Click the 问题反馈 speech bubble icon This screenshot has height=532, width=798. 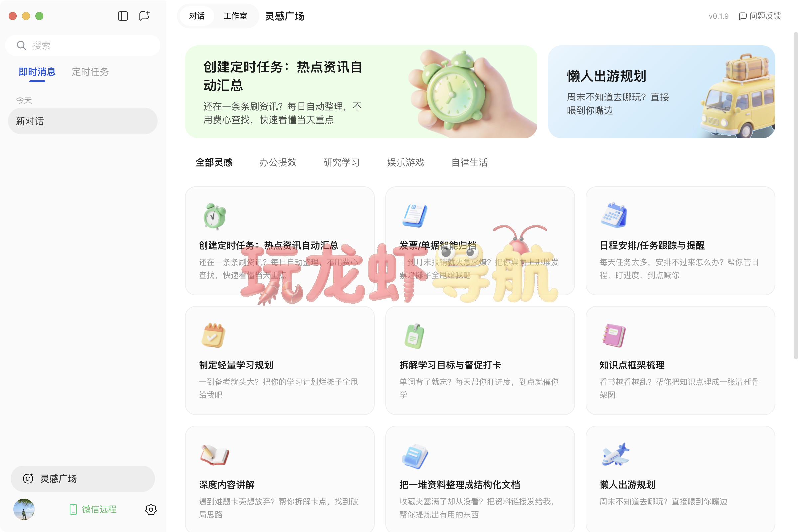[x=743, y=16]
